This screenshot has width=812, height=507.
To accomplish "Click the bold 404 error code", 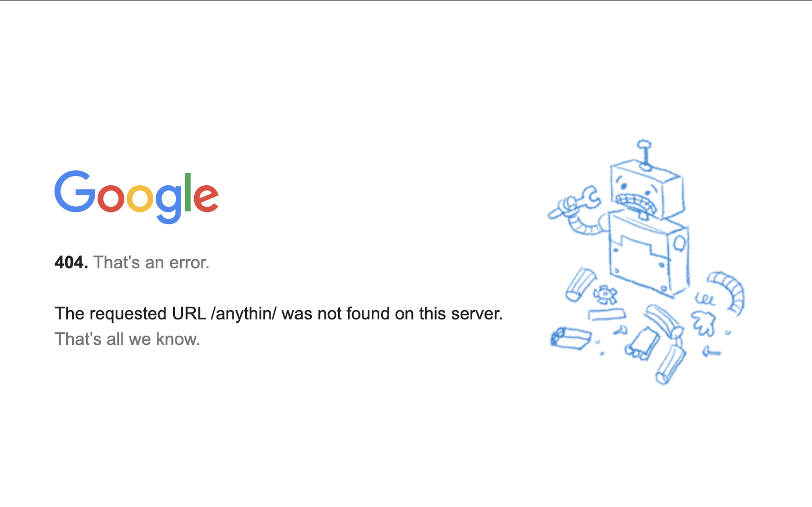I will [71, 263].
